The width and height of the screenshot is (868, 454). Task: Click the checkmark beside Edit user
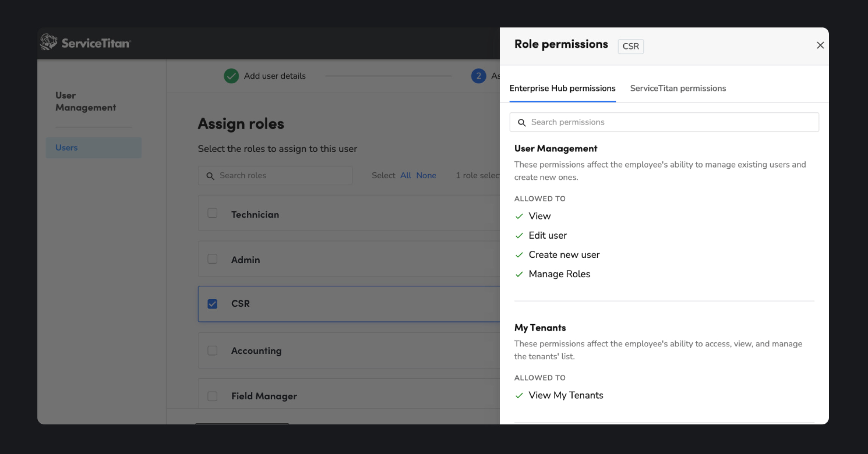point(519,236)
